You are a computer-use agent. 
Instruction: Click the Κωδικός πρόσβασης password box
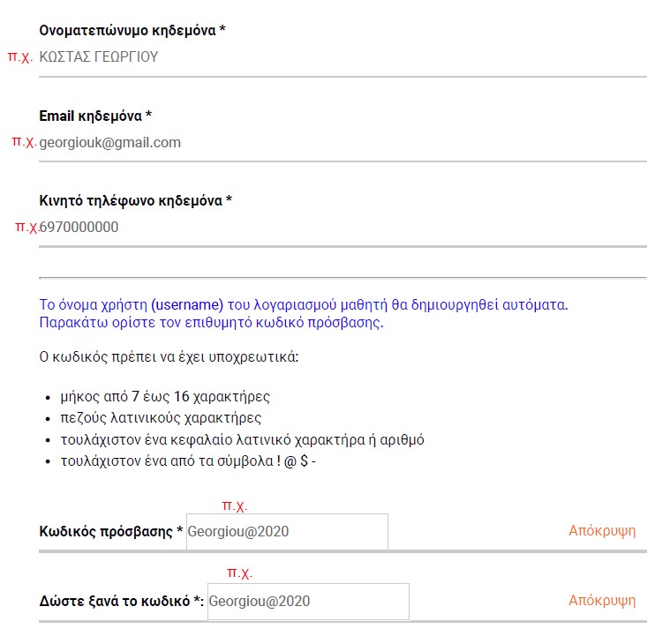click(x=287, y=532)
